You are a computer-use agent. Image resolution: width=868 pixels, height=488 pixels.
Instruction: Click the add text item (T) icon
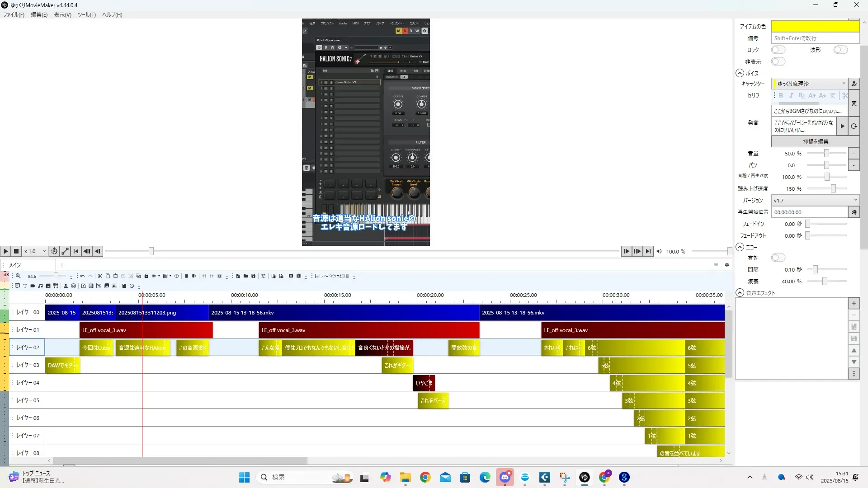[25, 286]
